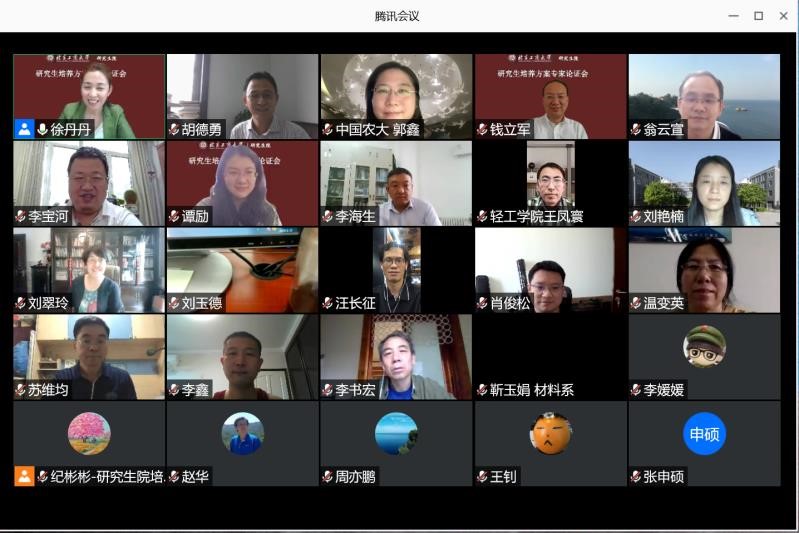Click the muted mic icon beside 翁云宣
The height and width of the screenshot is (533, 799).
click(636, 129)
